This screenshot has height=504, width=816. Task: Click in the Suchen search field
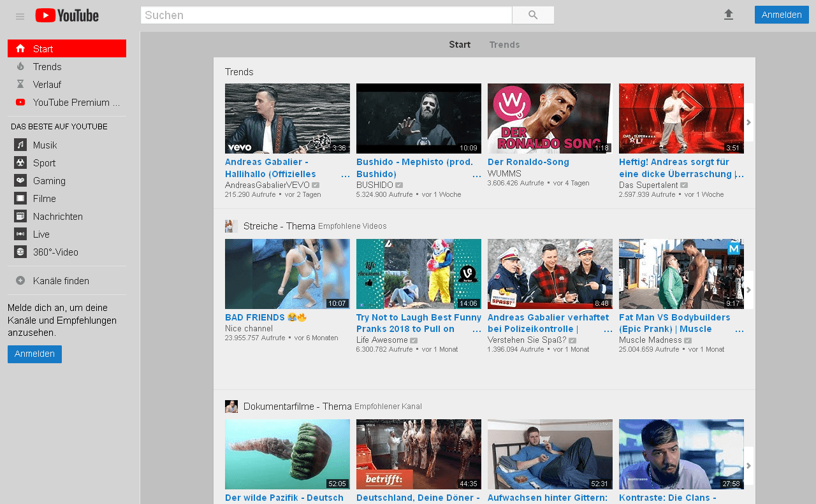point(326,15)
